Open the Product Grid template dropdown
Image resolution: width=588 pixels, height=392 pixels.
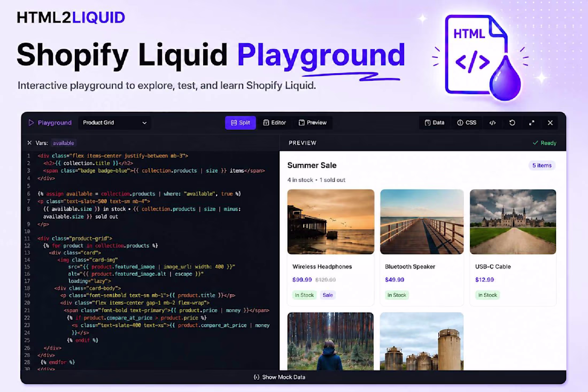[x=115, y=122]
